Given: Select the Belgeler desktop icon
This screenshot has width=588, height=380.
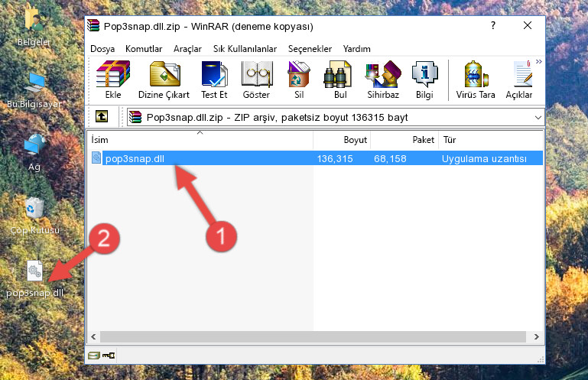Looking at the screenshot, I should coord(34,26).
